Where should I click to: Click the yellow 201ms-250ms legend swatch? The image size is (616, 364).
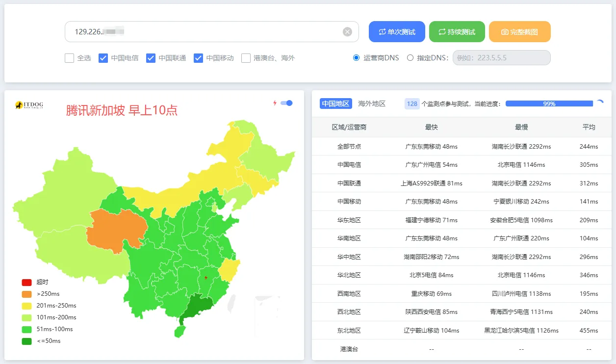(x=26, y=306)
